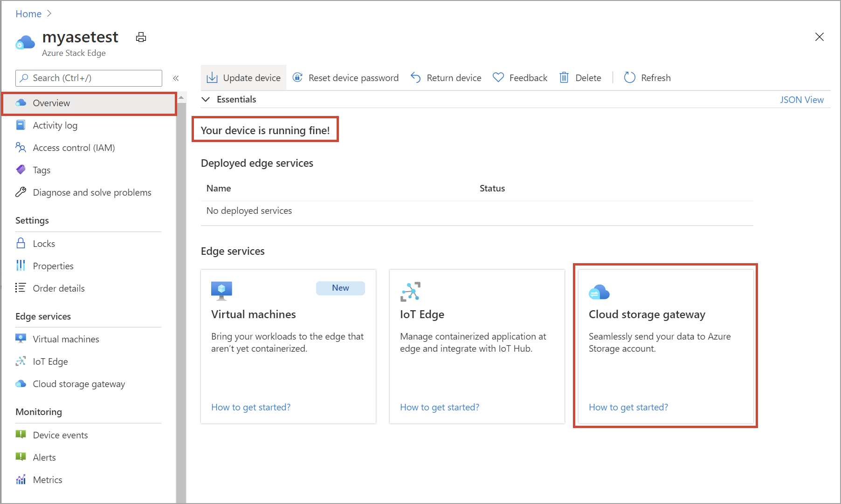Image resolution: width=841 pixels, height=504 pixels.
Task: Click Return device in the toolbar
Action: click(454, 78)
